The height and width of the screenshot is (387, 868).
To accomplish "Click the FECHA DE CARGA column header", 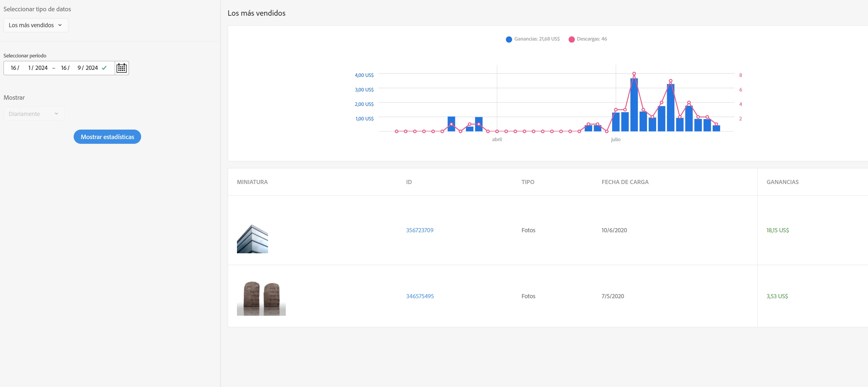I will click(x=625, y=182).
